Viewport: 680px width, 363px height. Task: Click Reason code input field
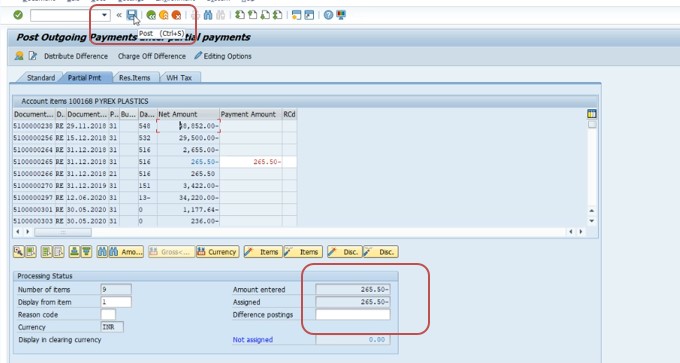[108, 314]
